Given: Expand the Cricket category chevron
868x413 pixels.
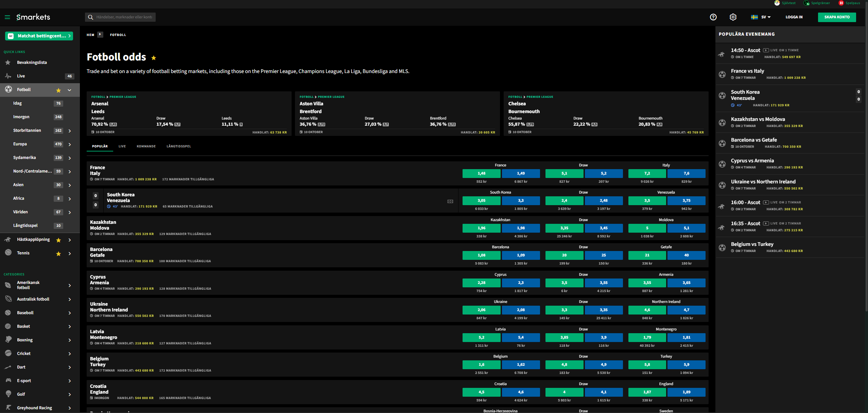Looking at the screenshot, I should pyautogui.click(x=70, y=354).
